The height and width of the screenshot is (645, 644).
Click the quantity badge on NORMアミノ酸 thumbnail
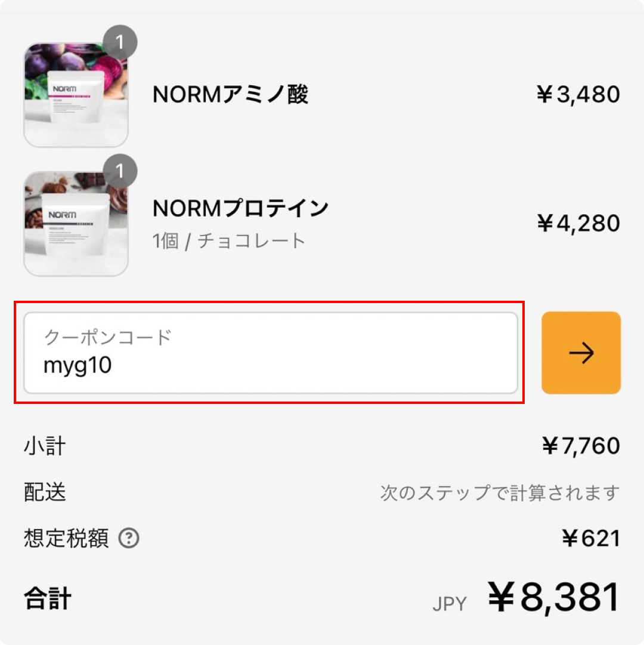120,42
